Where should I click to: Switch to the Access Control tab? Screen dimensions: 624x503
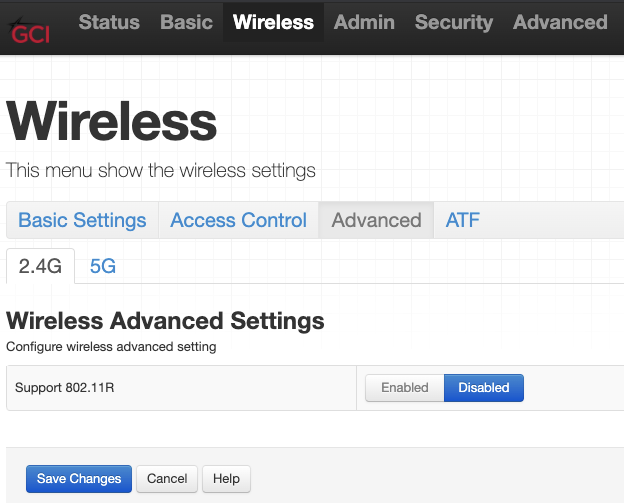point(238,220)
